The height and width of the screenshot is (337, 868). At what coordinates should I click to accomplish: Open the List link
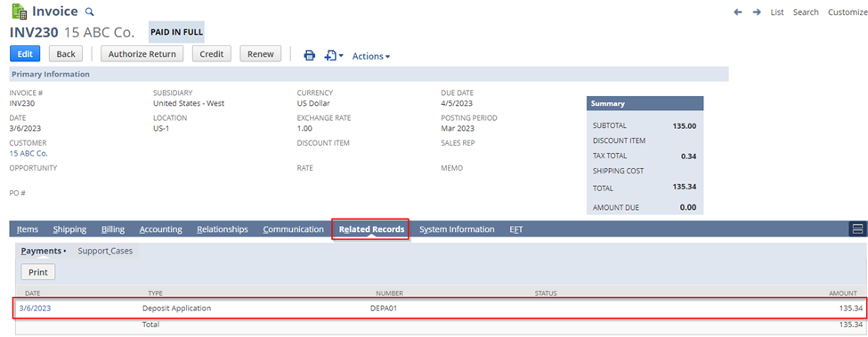[x=777, y=12]
